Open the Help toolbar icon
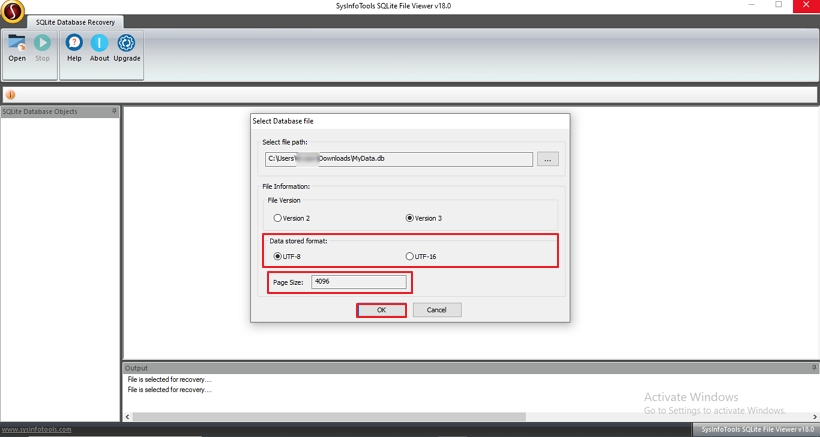Screen dimensions: 820x437 click(x=74, y=48)
